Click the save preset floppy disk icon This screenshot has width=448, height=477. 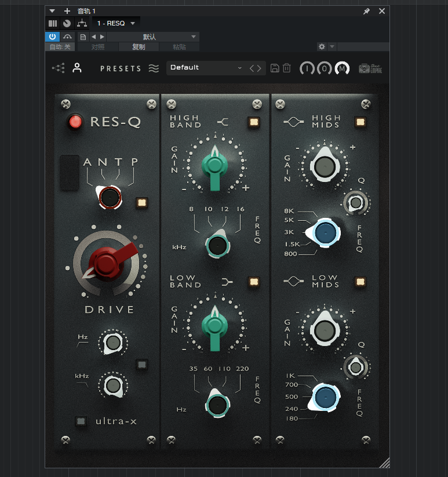pos(275,68)
